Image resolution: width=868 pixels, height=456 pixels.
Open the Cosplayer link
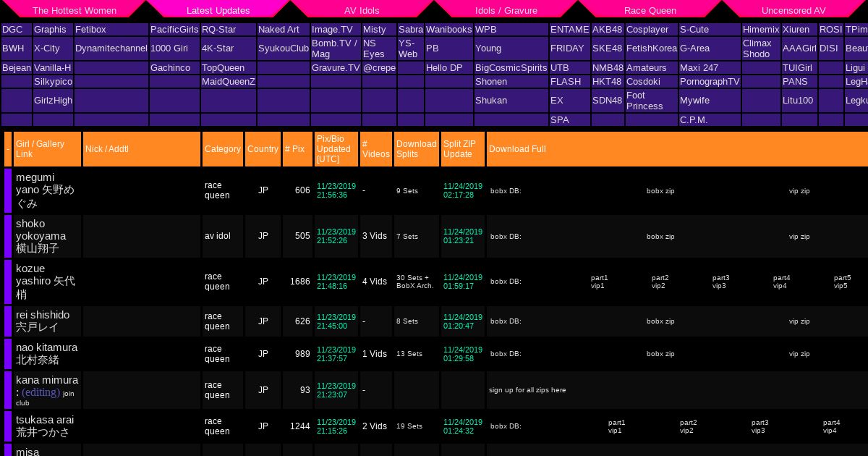[x=647, y=30]
